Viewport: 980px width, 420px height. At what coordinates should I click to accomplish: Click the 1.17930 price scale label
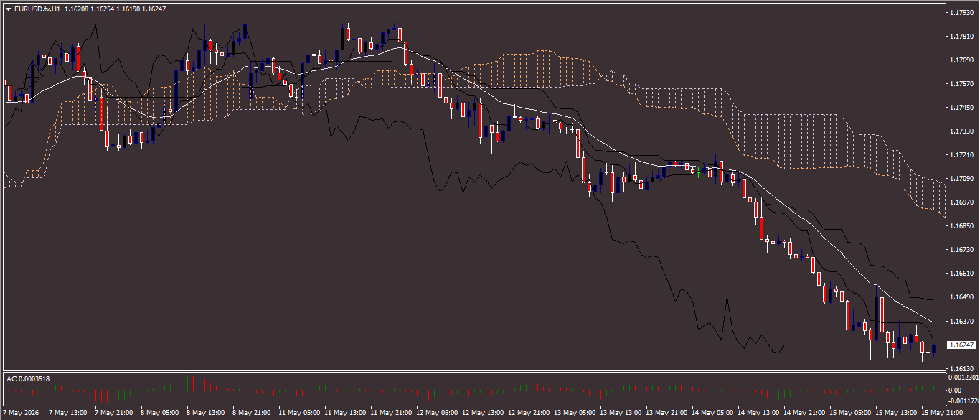[x=961, y=13]
